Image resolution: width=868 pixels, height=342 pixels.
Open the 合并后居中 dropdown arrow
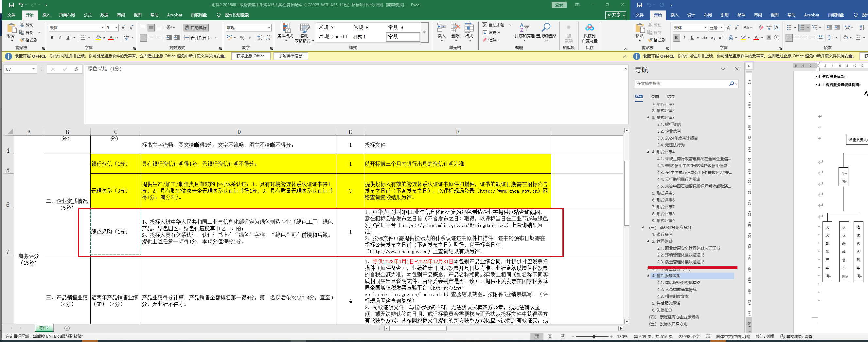tap(216, 38)
